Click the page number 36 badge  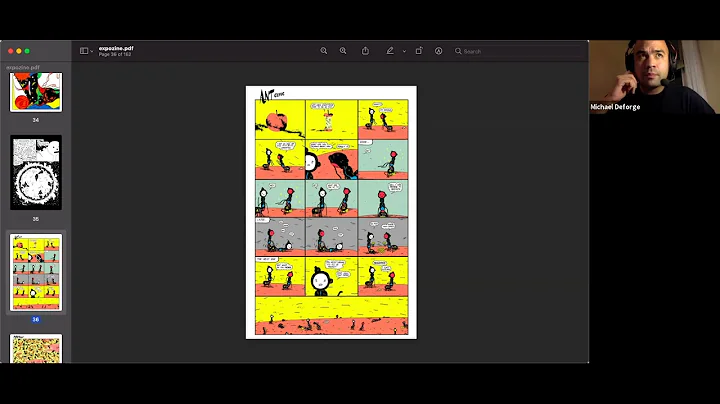[x=36, y=320]
